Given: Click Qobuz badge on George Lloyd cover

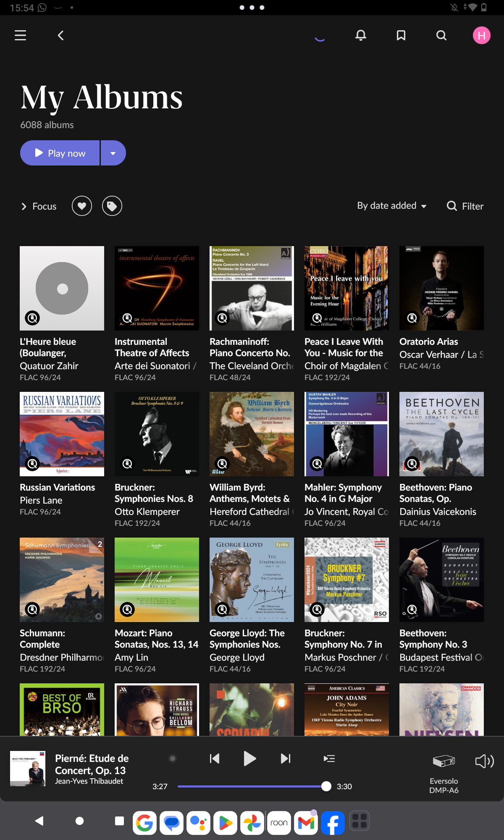Looking at the screenshot, I should (222, 609).
